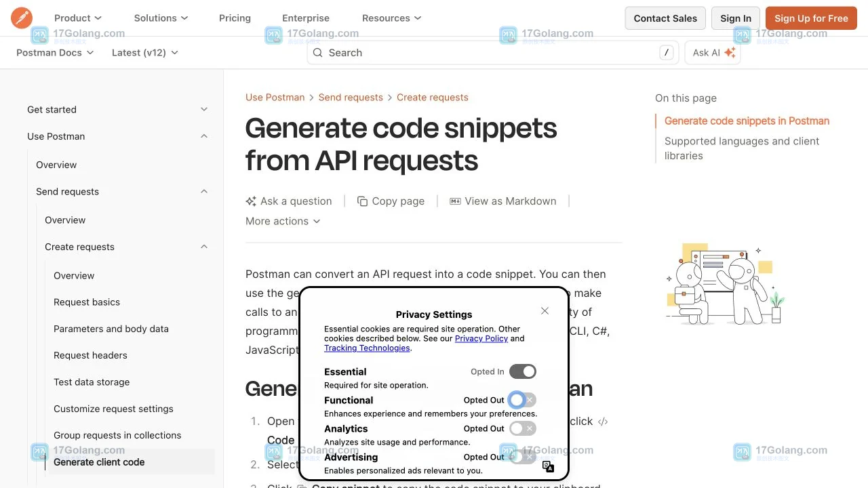Open Group requests in collections
This screenshot has height=488, width=868.
(x=117, y=435)
